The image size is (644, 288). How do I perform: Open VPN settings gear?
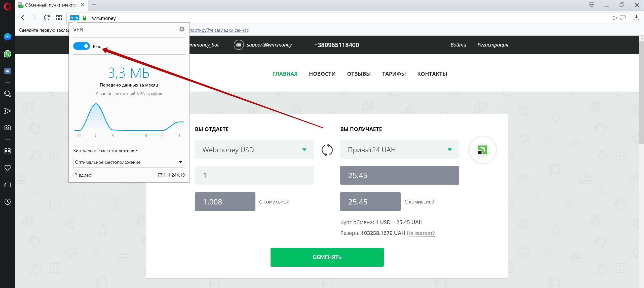pos(182,29)
